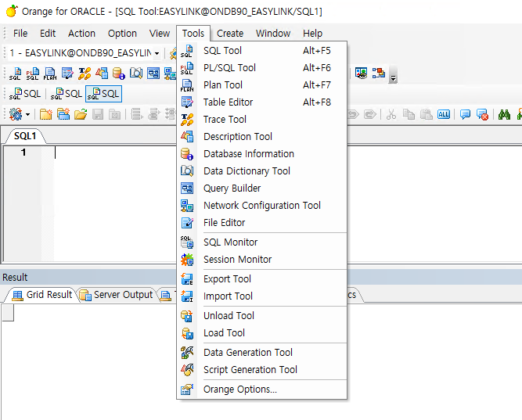This screenshot has height=420, width=522.
Task: Click the grayed folder with X icon
Action: point(114,114)
